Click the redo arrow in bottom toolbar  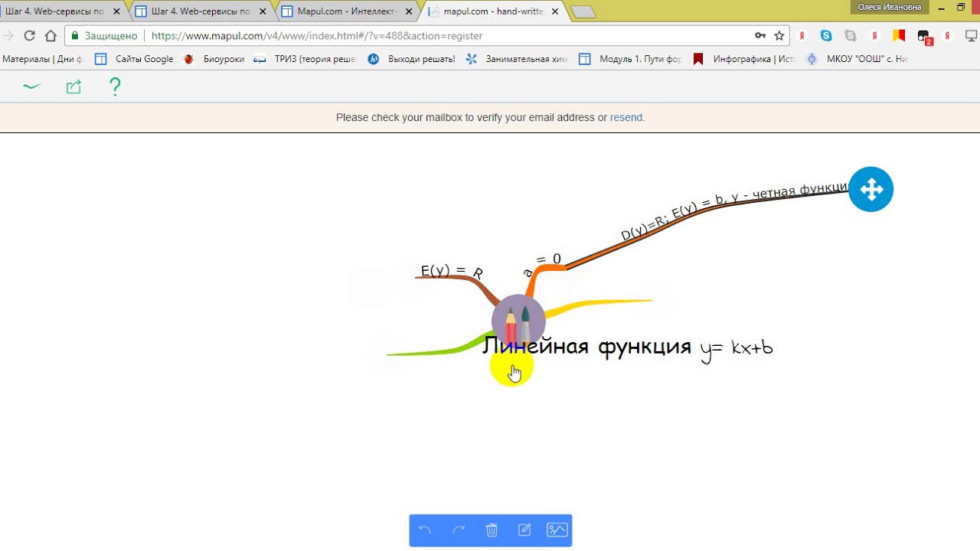[459, 530]
